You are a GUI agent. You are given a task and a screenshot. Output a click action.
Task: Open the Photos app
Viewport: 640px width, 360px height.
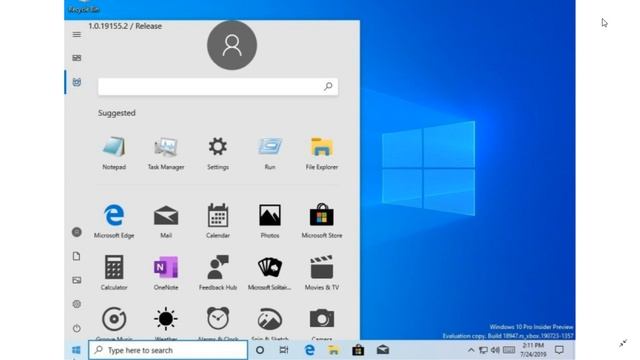click(270, 221)
